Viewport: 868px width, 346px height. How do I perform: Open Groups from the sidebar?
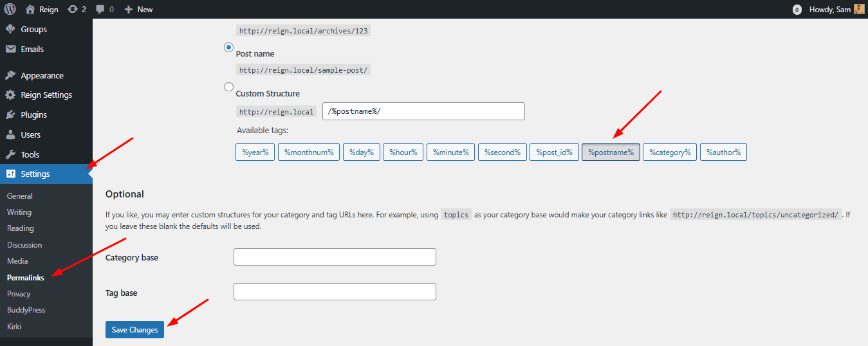[x=33, y=29]
